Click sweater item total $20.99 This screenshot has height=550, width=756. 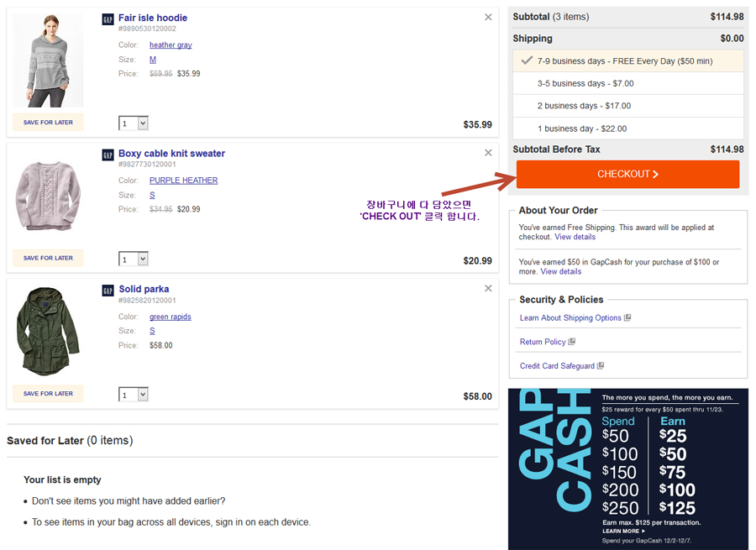coord(477,261)
